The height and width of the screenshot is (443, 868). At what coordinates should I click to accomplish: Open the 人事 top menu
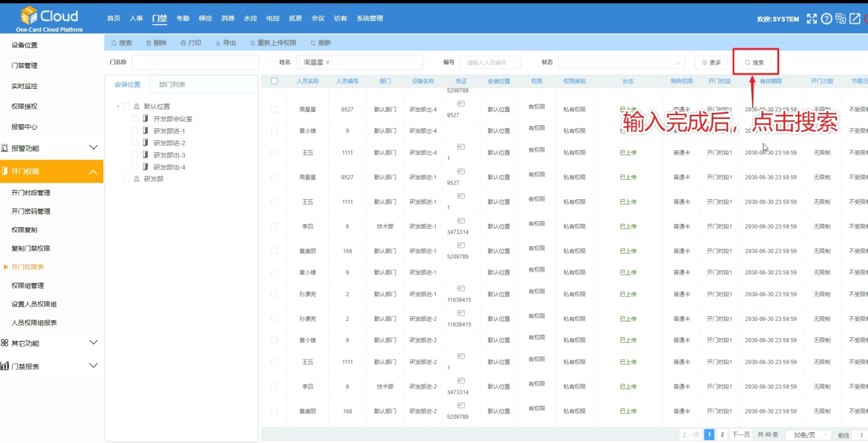click(x=136, y=18)
